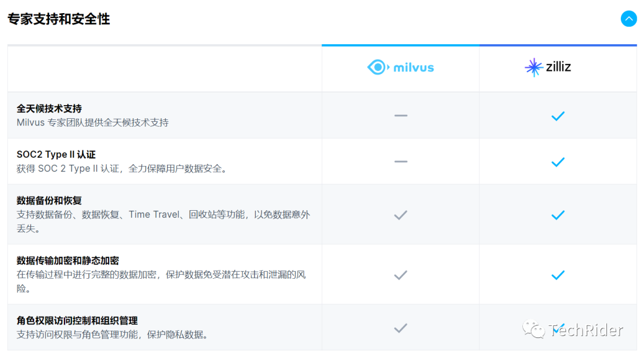The image size is (644, 357).
Task: Click description 获得 SOC 2 Type II 认证
Action: (x=122, y=168)
